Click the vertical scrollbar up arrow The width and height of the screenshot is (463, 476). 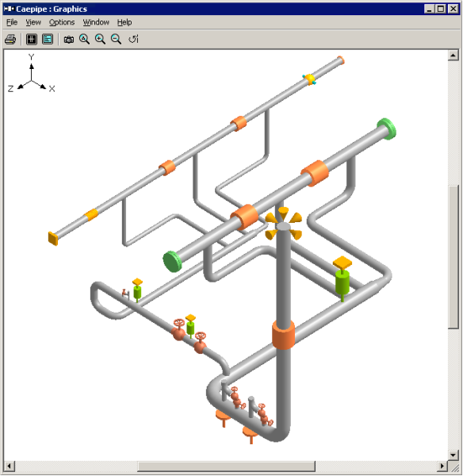pyautogui.click(x=453, y=56)
